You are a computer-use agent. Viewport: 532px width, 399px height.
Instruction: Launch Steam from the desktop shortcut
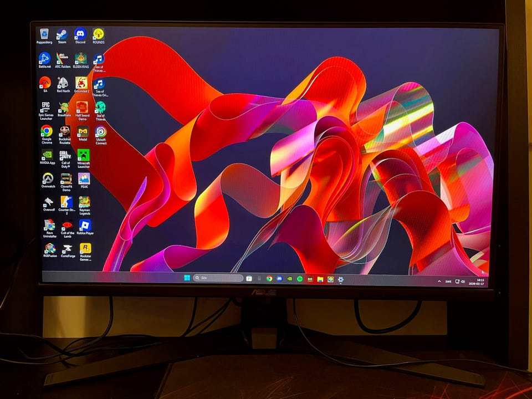tap(62, 36)
